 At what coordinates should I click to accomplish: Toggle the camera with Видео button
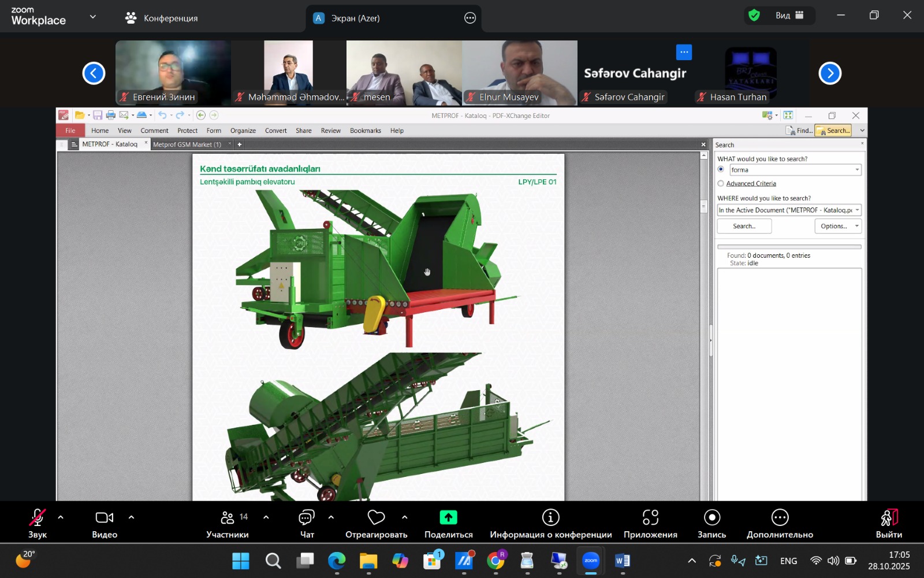[x=105, y=518]
